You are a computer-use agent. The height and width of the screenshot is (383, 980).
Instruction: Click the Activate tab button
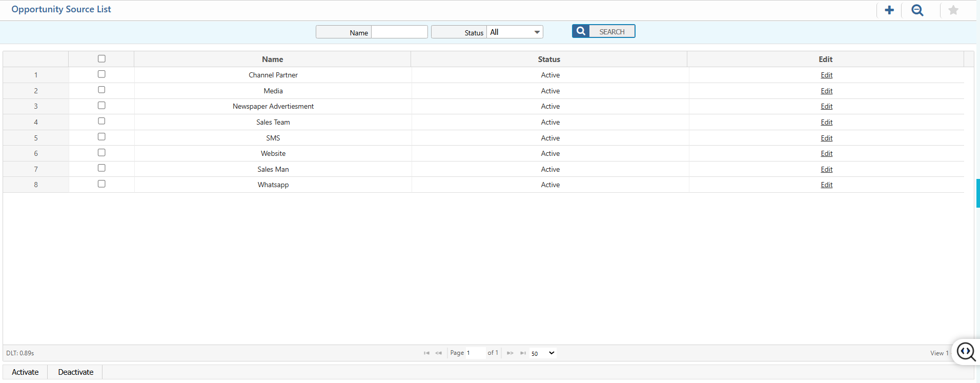point(25,372)
